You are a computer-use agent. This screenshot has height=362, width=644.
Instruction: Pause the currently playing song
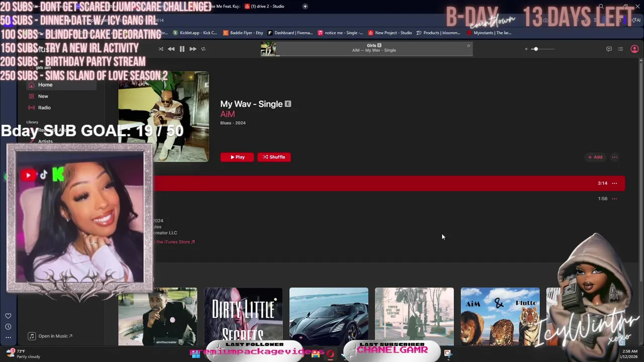tap(182, 49)
